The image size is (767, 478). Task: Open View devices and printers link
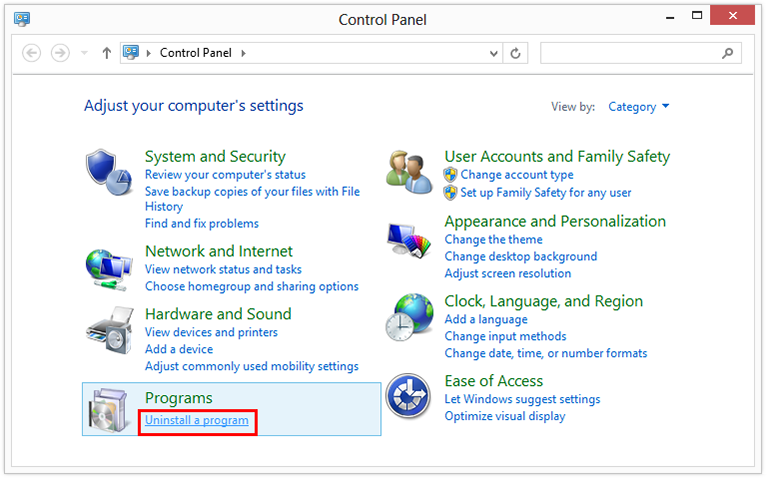[x=211, y=332]
